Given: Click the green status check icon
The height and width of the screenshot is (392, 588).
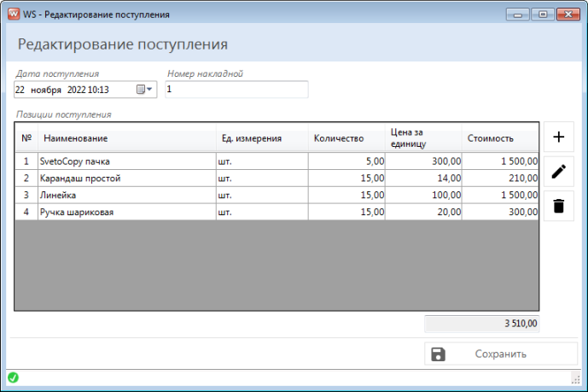Looking at the screenshot, I should pyautogui.click(x=13, y=377).
